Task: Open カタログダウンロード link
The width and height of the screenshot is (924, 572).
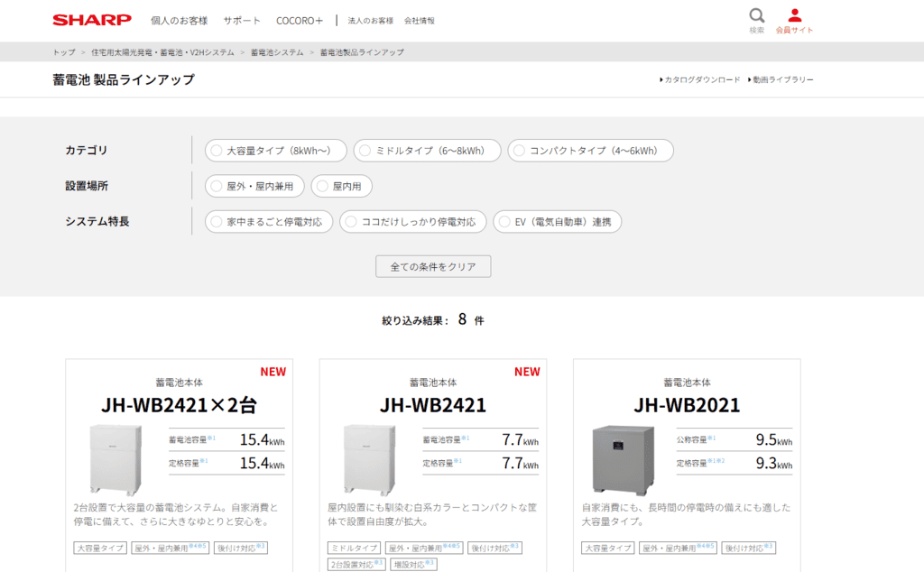Action: (x=701, y=80)
